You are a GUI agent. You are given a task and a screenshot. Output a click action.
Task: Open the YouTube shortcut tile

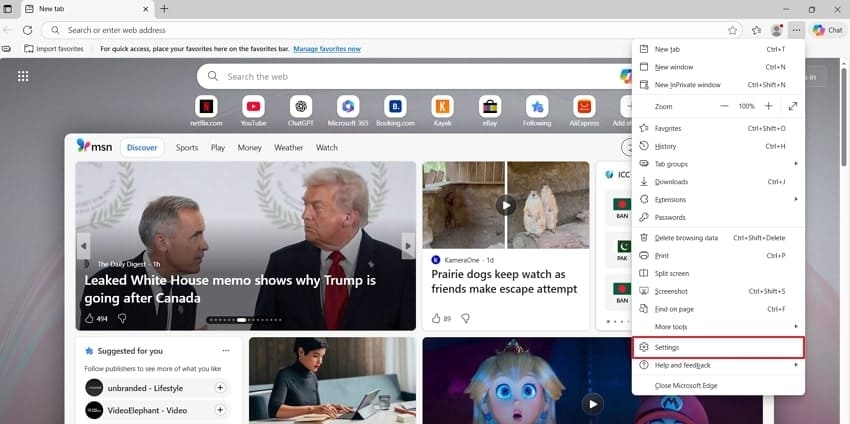tap(253, 111)
